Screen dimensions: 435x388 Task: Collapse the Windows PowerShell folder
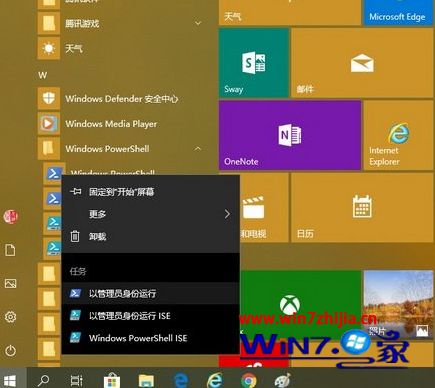point(198,149)
